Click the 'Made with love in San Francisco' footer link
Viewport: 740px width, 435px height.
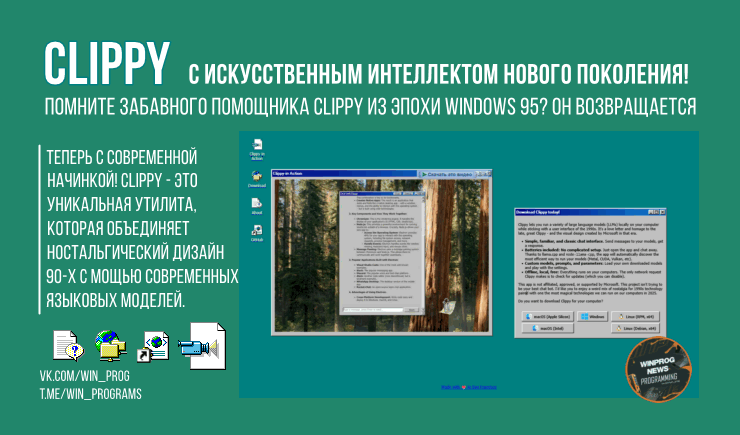[x=469, y=387]
